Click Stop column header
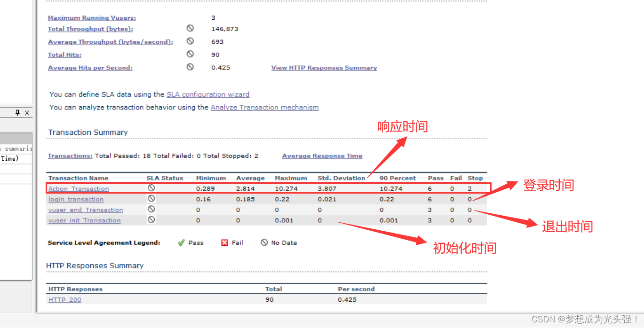Screen dimensions: 644x328 (475, 178)
